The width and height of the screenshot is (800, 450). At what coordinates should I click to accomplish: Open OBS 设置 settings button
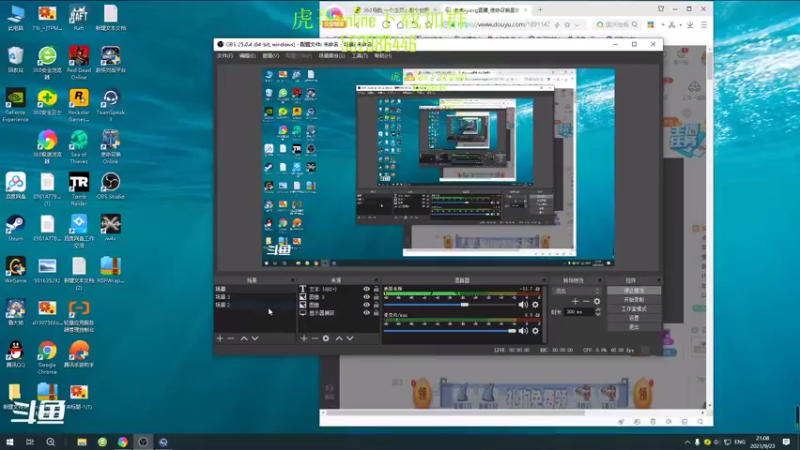pos(634,318)
